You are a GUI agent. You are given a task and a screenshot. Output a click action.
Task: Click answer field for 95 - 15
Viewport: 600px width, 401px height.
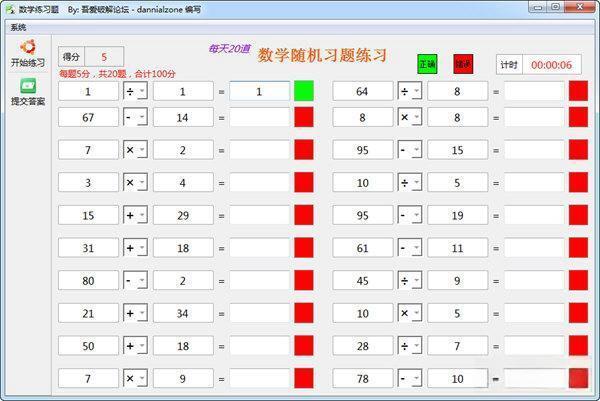pos(534,150)
